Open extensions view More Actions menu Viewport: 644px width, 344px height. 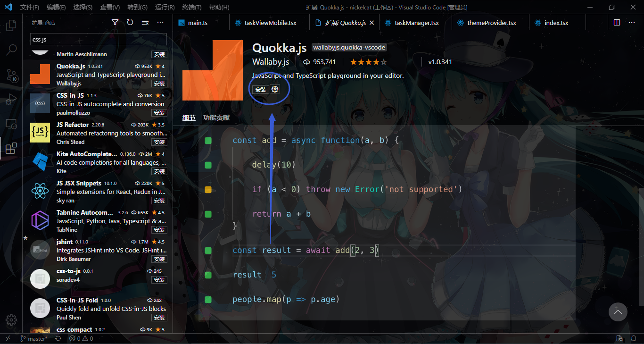coord(160,22)
